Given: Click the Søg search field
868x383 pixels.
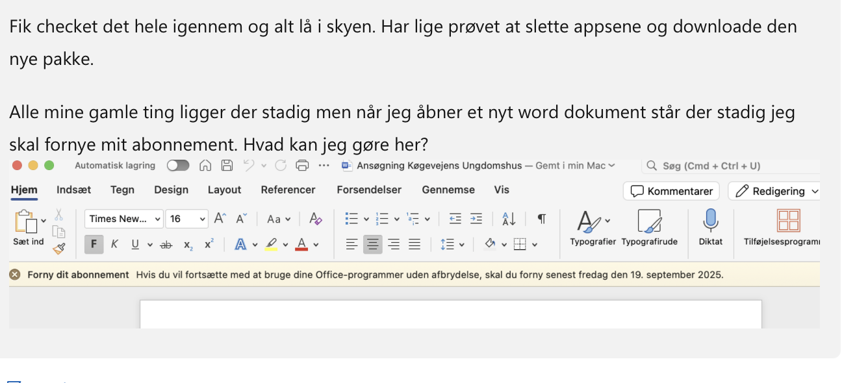Looking at the screenshot, I should 730,166.
